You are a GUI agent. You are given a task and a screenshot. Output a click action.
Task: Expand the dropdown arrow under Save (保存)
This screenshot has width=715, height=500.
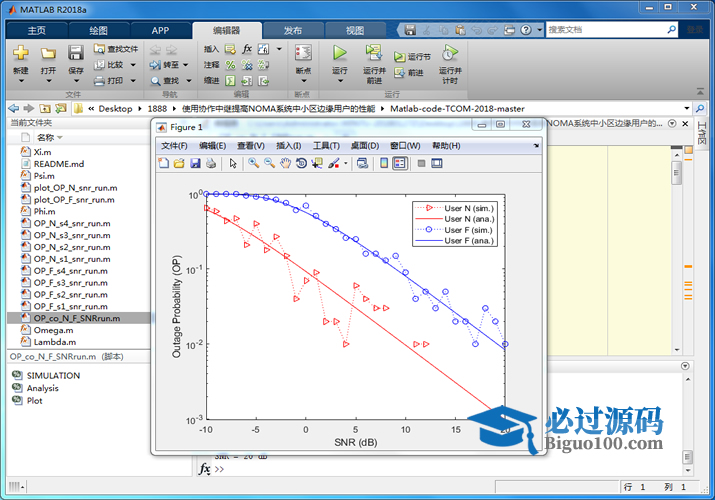(76, 81)
